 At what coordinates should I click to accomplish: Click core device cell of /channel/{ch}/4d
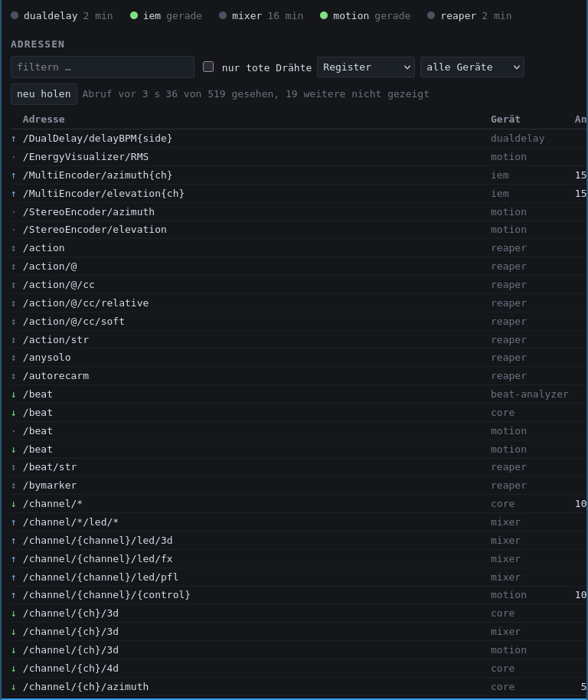tap(503, 669)
